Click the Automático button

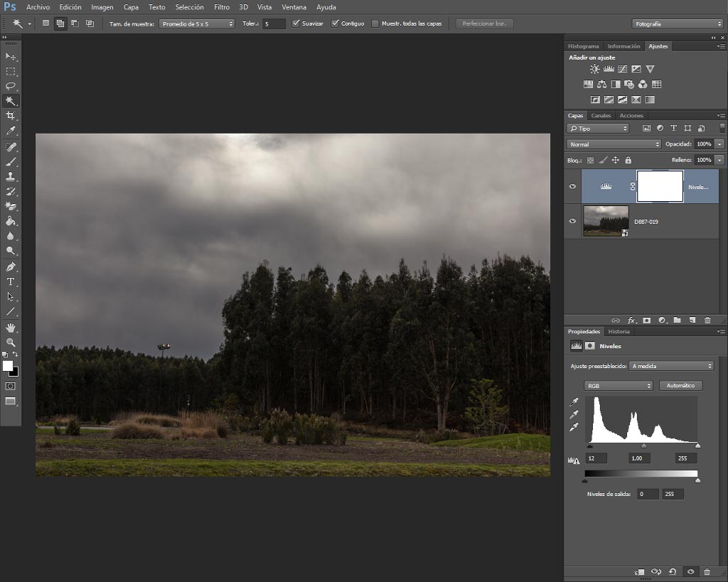click(x=680, y=386)
